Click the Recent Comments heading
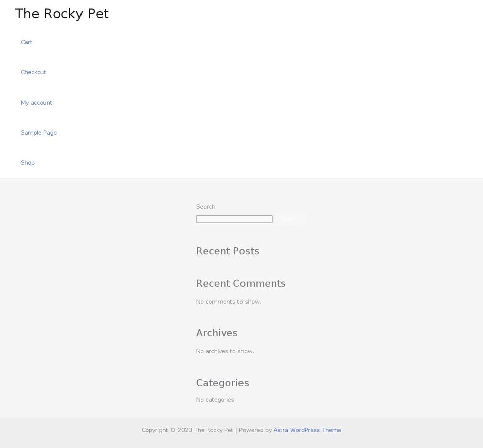Screen dimensions: 483x448 point(240,283)
